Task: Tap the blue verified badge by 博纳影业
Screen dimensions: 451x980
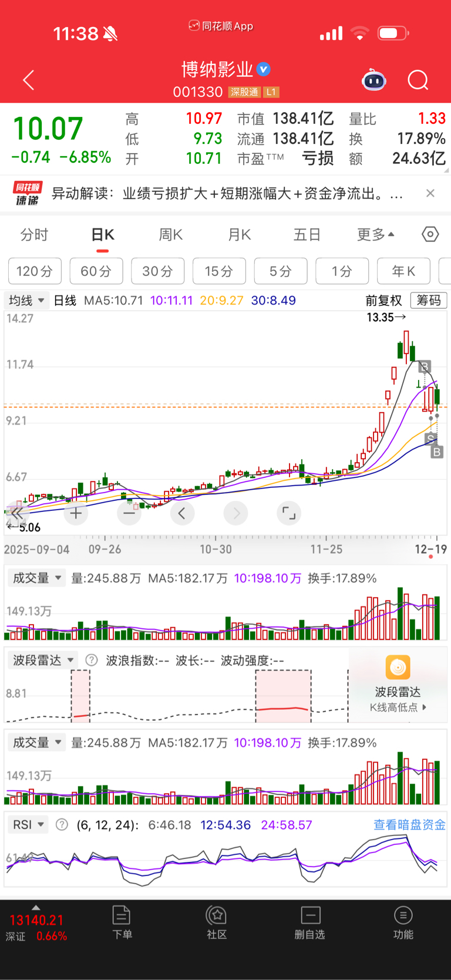Action: (264, 70)
